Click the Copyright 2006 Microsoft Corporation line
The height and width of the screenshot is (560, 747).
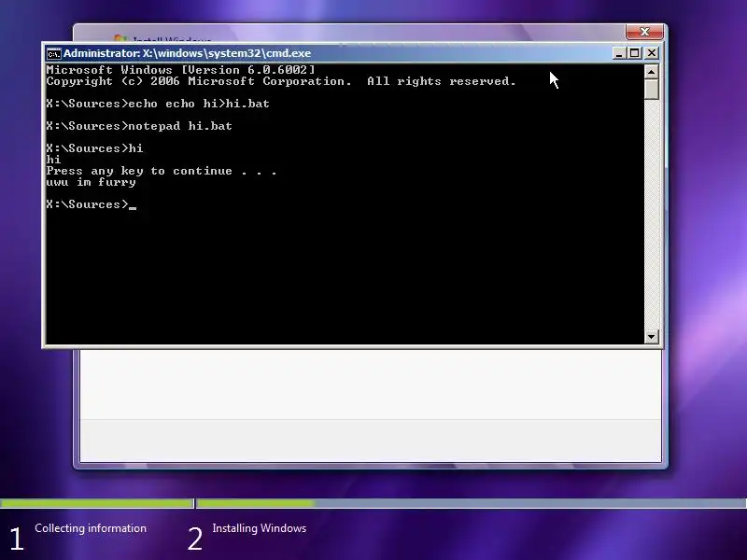(281, 81)
